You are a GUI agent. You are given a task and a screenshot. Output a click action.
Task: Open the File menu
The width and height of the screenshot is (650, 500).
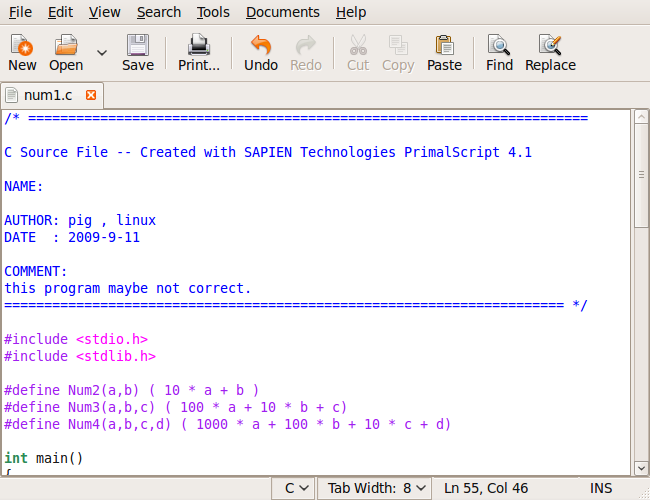click(20, 12)
